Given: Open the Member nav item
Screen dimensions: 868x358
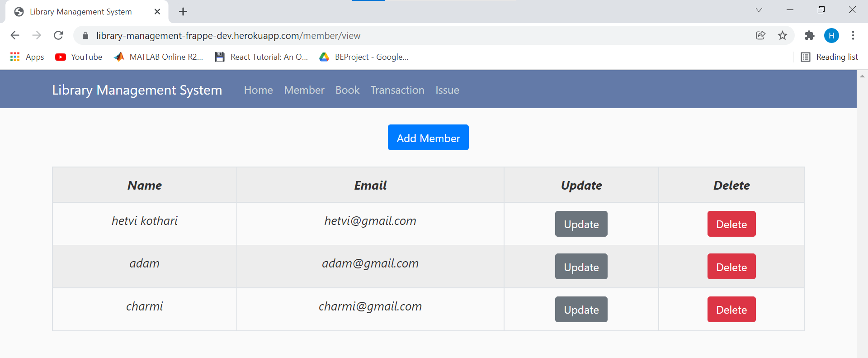Looking at the screenshot, I should [304, 90].
